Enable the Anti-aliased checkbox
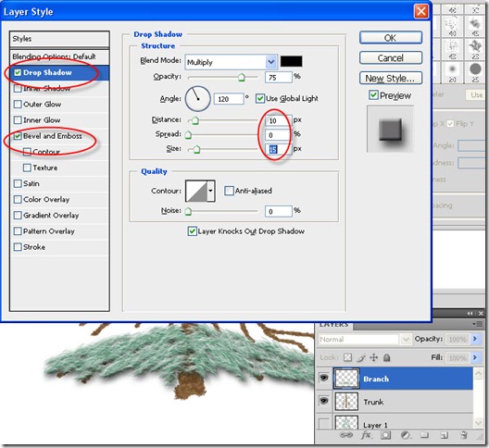The height and width of the screenshot is (448, 489). [229, 191]
